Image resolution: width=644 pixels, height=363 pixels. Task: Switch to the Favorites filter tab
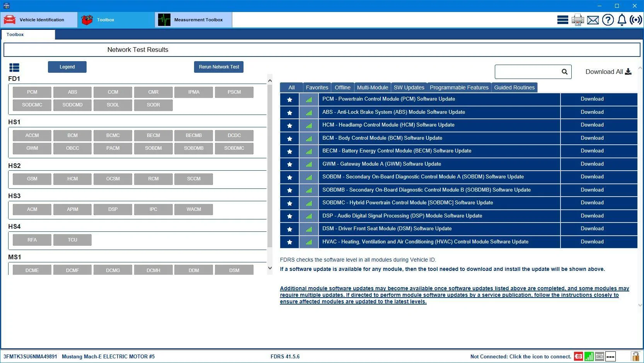pyautogui.click(x=317, y=87)
